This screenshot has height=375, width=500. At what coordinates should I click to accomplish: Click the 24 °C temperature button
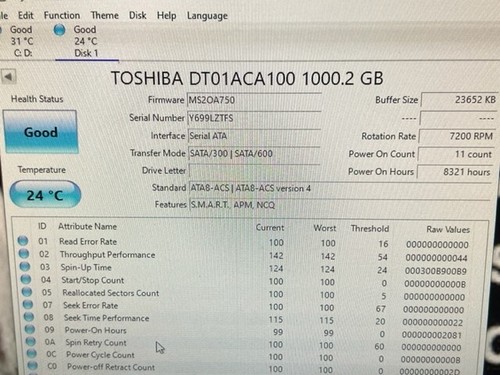click(45, 195)
